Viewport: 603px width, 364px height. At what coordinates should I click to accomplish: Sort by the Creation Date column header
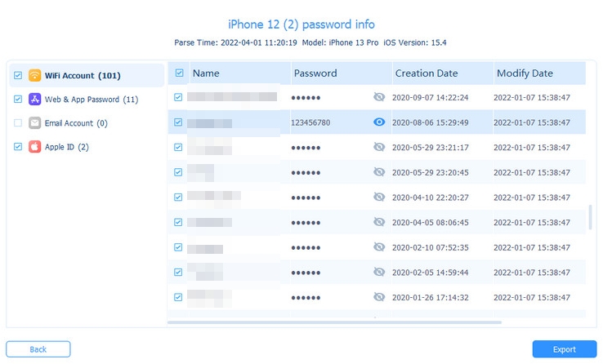[x=426, y=73]
